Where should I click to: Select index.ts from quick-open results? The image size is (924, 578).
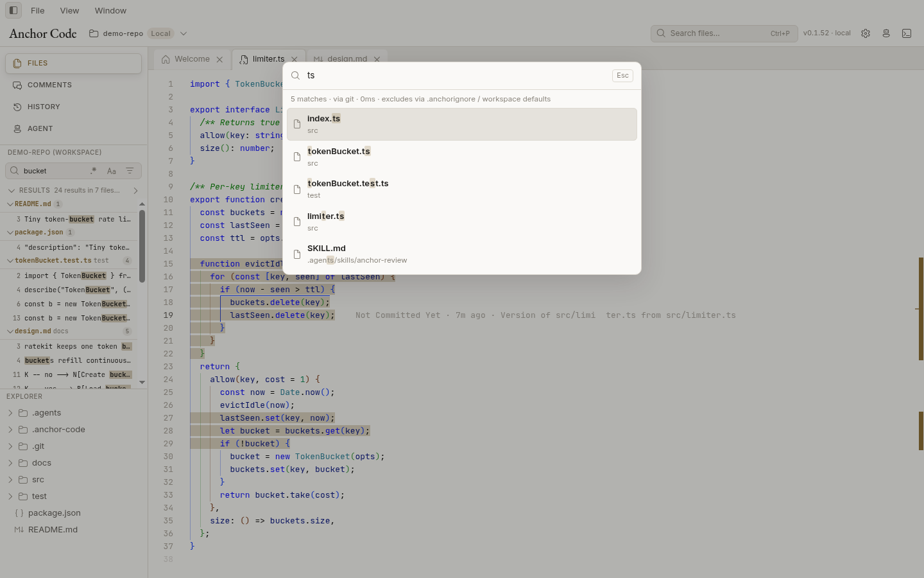[462, 124]
